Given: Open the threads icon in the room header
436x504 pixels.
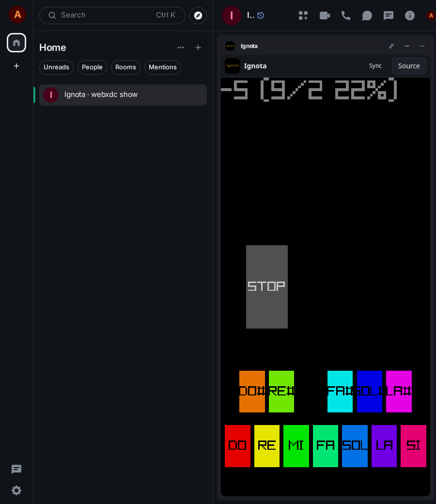Looking at the screenshot, I should point(389,16).
